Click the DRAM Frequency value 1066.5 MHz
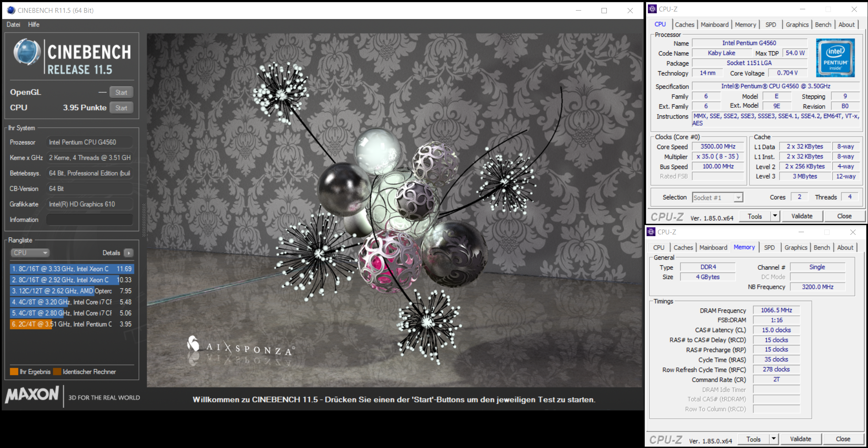This screenshot has width=868, height=448. point(777,310)
